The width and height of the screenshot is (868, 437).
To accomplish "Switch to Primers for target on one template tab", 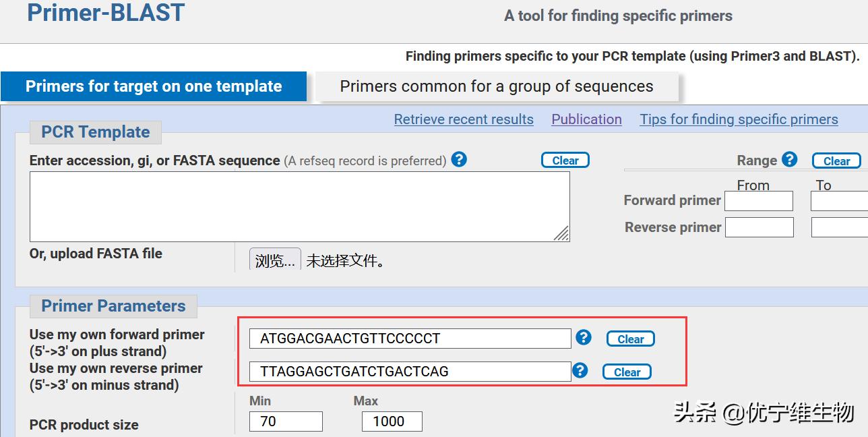I will (154, 86).
